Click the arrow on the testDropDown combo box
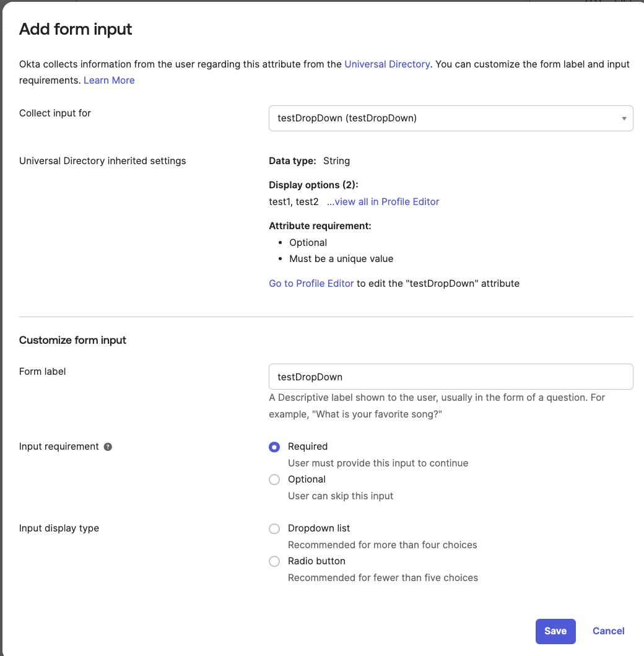The height and width of the screenshot is (656, 644). [624, 118]
